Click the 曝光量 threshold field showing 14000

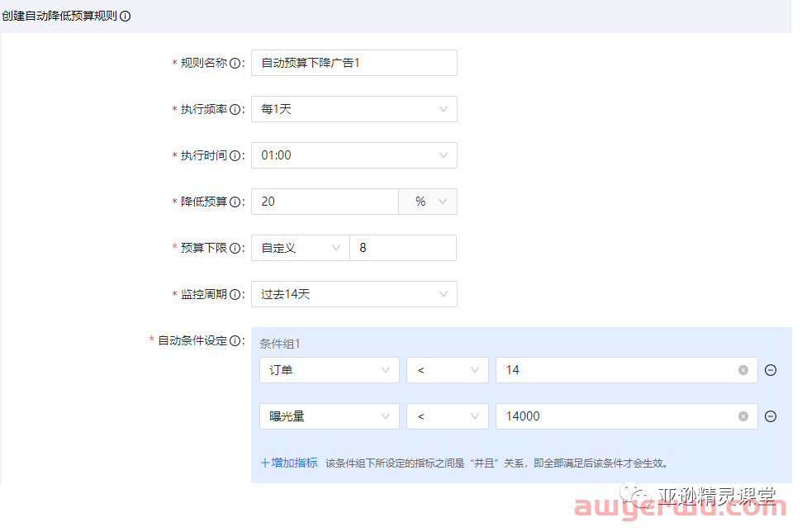(627, 416)
